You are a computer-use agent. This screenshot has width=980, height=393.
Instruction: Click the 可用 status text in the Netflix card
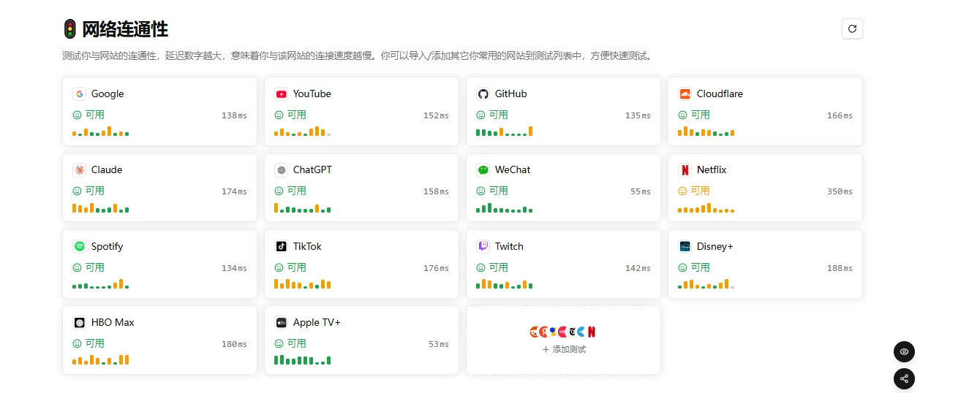(x=700, y=191)
